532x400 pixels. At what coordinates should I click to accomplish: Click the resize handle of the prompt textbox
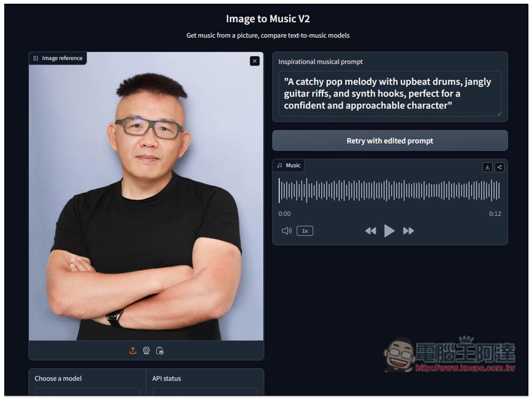(x=498, y=113)
